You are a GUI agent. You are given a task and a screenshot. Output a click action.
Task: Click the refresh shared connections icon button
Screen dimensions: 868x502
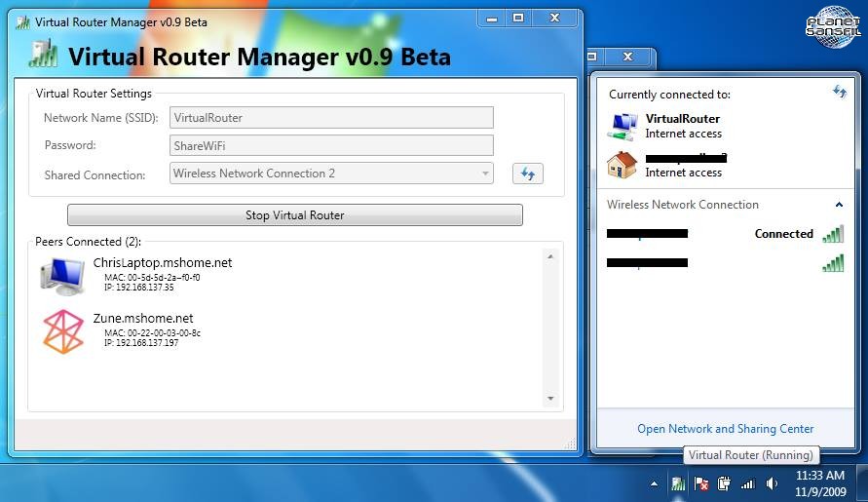528,174
